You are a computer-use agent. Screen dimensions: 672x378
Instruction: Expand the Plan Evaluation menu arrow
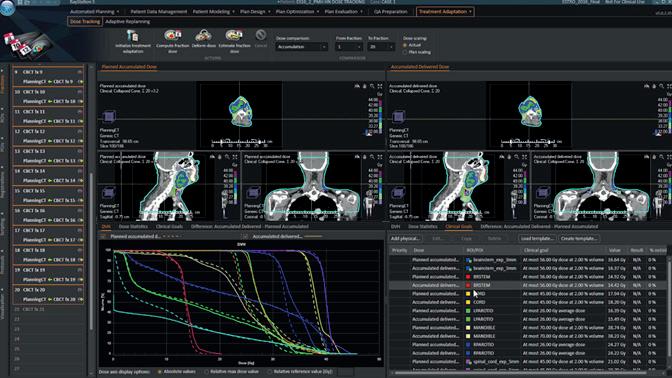(362, 12)
